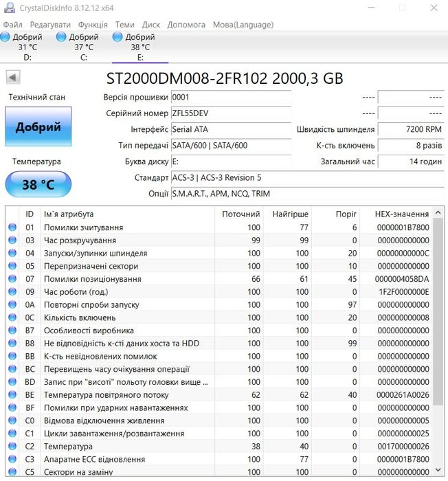Click the blue dot of attribute 03
448x481 pixels.
12,240
